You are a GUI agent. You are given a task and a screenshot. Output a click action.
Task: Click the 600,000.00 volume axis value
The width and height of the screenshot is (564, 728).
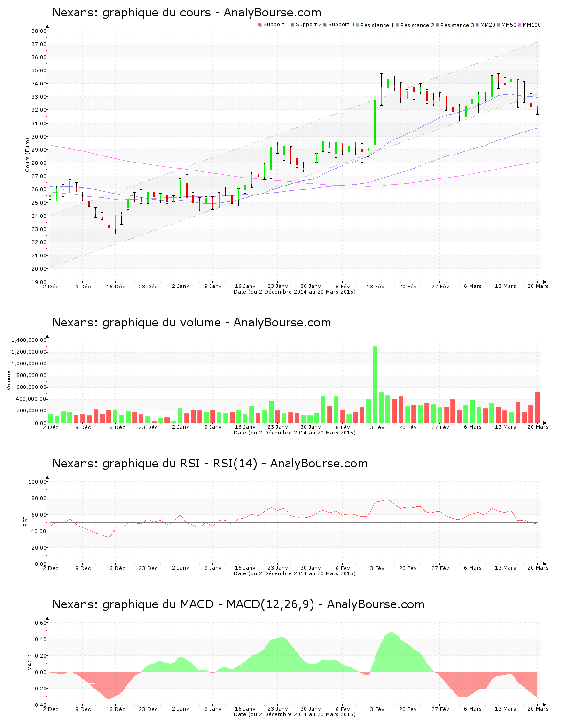pyautogui.click(x=32, y=387)
